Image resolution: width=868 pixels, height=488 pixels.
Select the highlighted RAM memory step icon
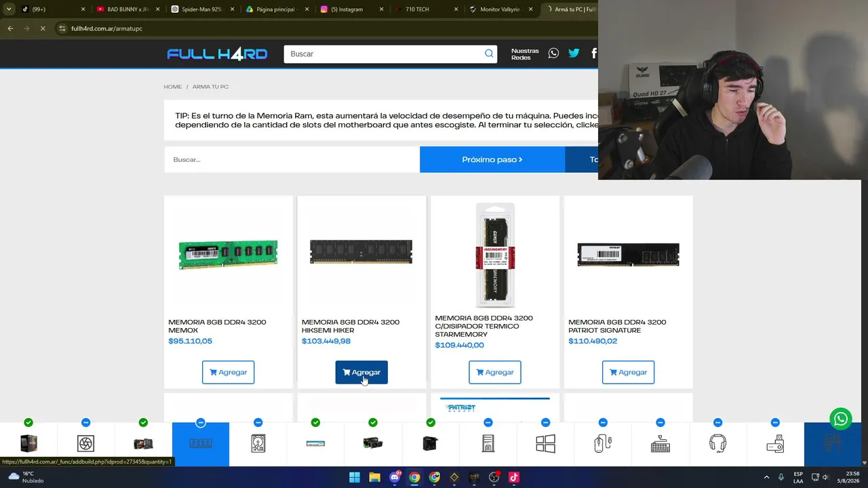click(201, 444)
